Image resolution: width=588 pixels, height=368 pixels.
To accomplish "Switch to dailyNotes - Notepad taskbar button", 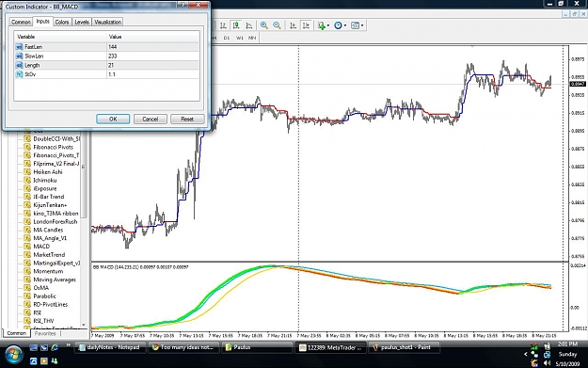I will [110, 347].
